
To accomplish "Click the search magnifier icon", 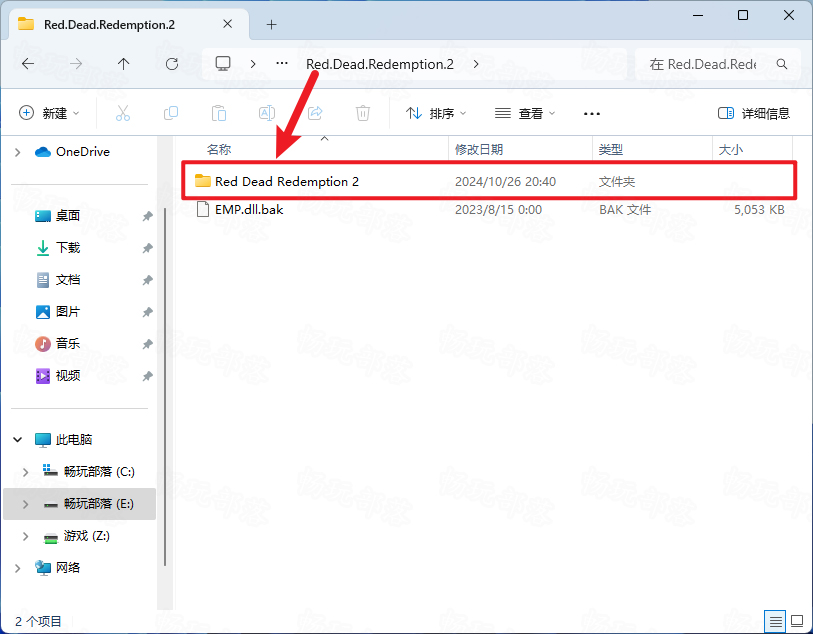I will pos(782,64).
